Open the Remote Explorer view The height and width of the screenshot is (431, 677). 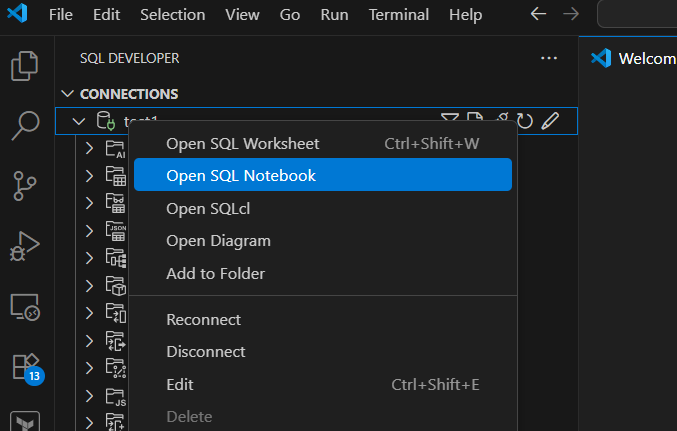tap(24, 307)
